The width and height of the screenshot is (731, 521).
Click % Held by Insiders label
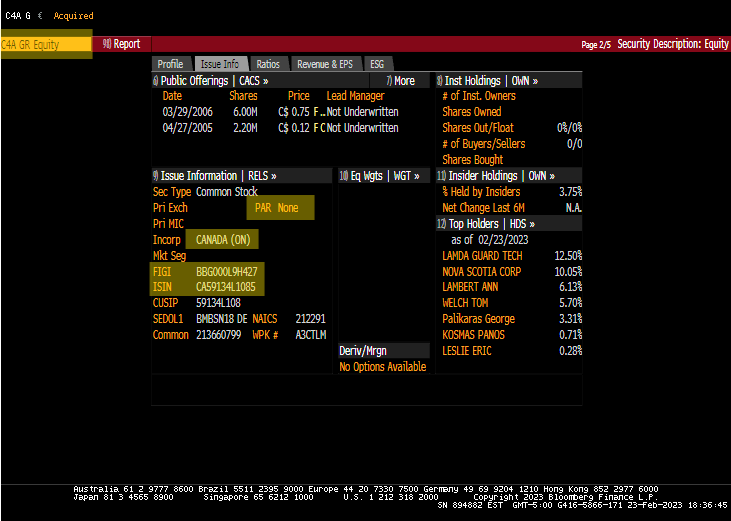pos(481,192)
